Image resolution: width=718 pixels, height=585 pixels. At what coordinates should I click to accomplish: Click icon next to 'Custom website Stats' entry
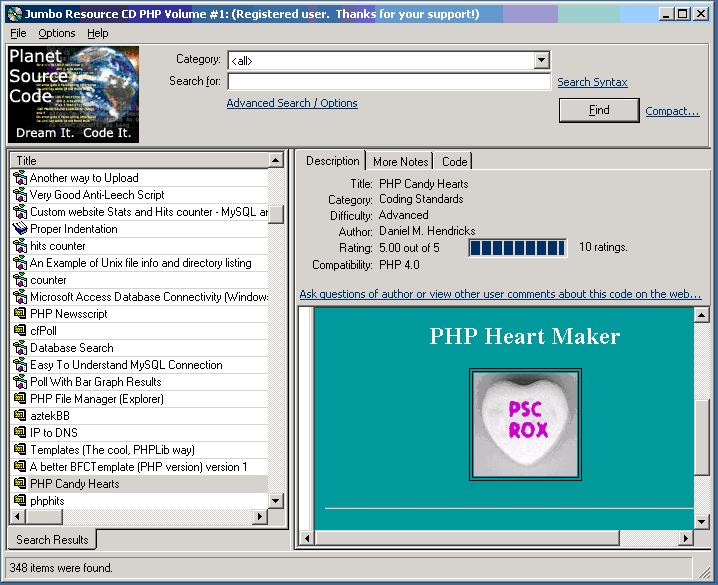point(20,211)
